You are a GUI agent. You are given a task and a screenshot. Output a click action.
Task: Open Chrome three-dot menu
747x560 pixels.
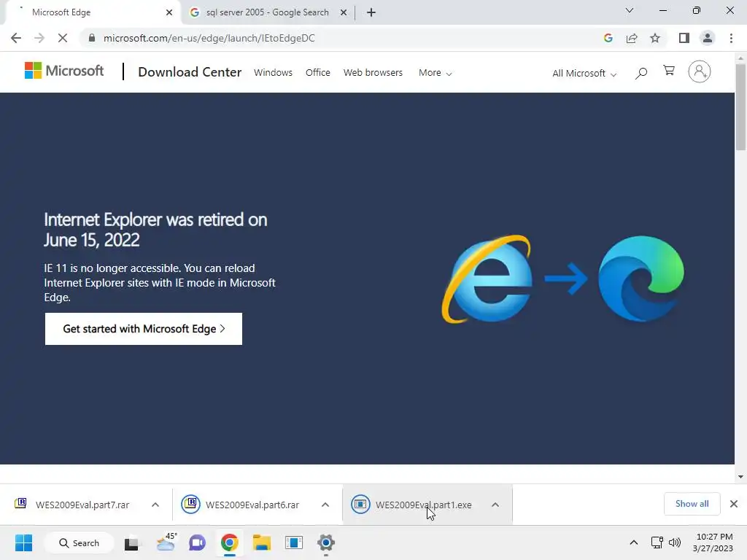(731, 38)
